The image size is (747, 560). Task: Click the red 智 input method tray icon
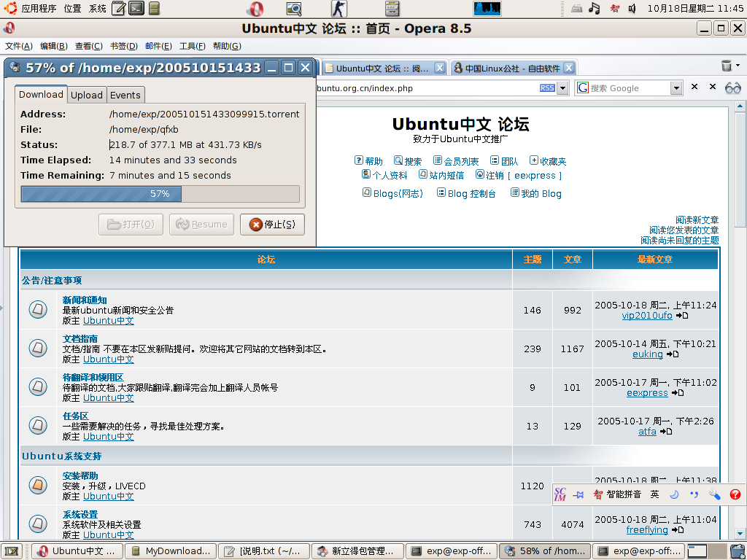615,8
